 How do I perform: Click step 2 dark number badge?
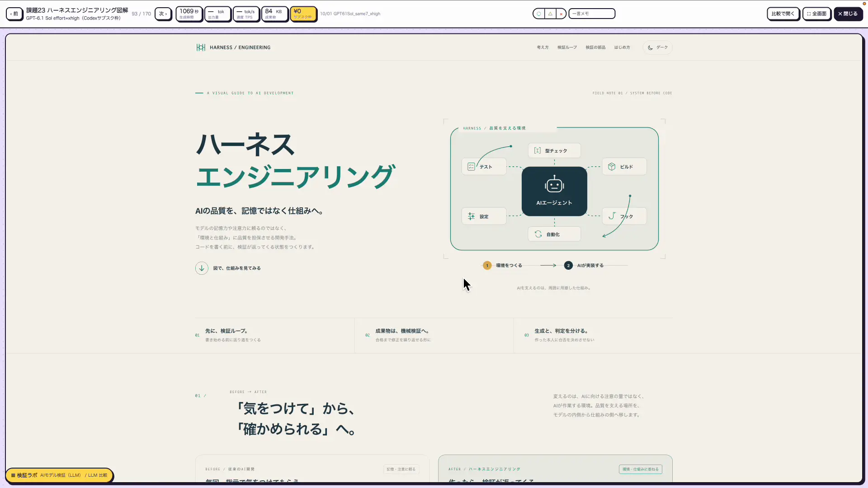point(568,265)
